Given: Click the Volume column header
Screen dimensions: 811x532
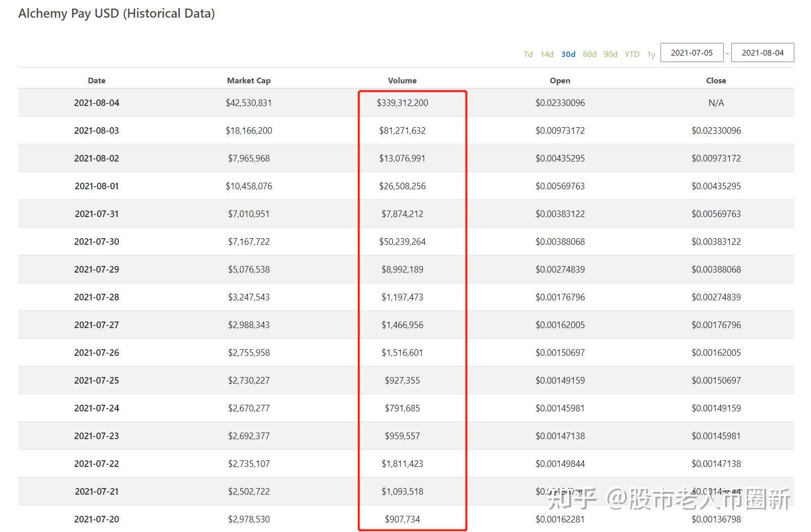Looking at the screenshot, I should [402, 80].
